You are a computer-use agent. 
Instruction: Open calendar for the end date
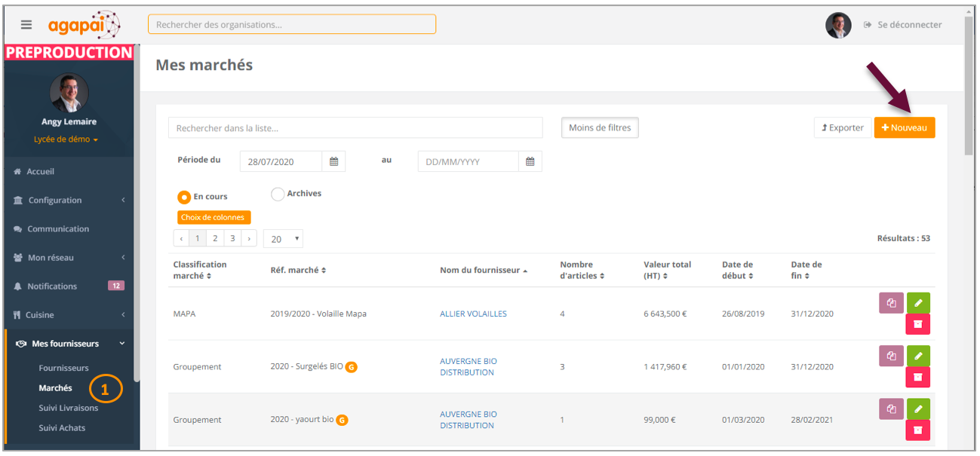pyautogui.click(x=530, y=161)
